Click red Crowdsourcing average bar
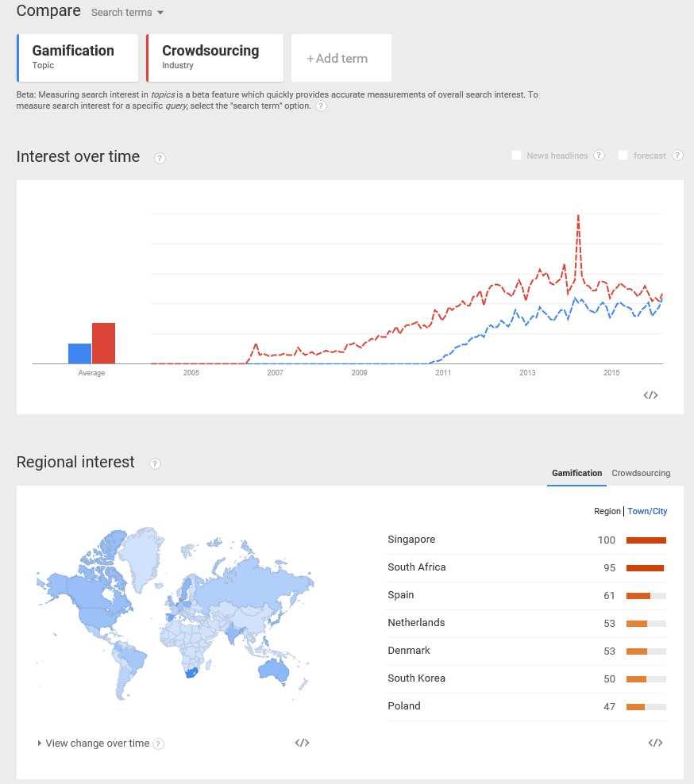694x784 pixels. (x=103, y=343)
